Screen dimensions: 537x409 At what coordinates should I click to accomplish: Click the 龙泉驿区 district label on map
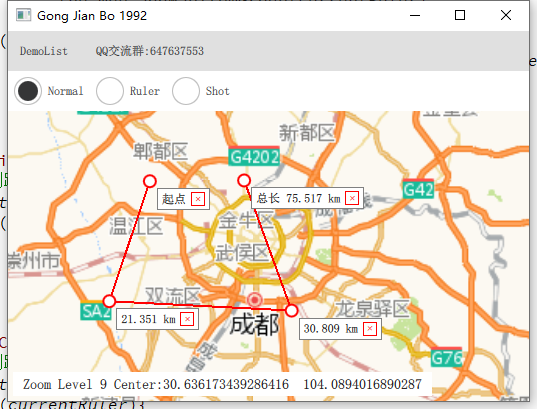[372, 308]
